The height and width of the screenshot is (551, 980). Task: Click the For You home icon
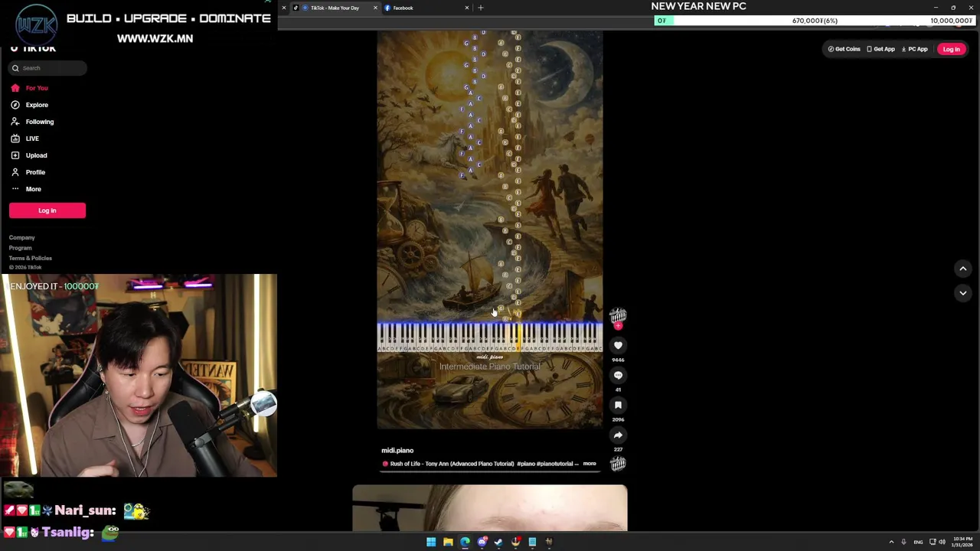point(15,88)
